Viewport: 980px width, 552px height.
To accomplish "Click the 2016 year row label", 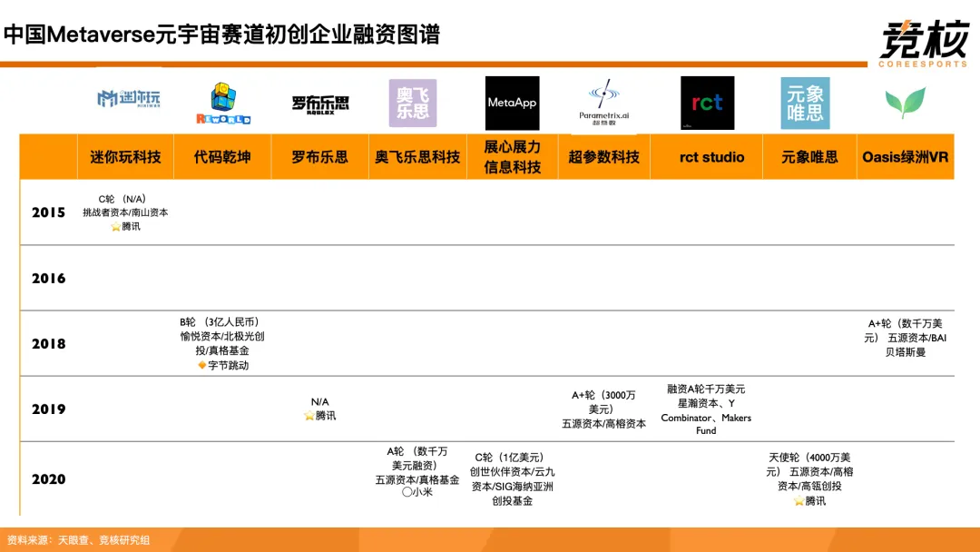I will [49, 278].
